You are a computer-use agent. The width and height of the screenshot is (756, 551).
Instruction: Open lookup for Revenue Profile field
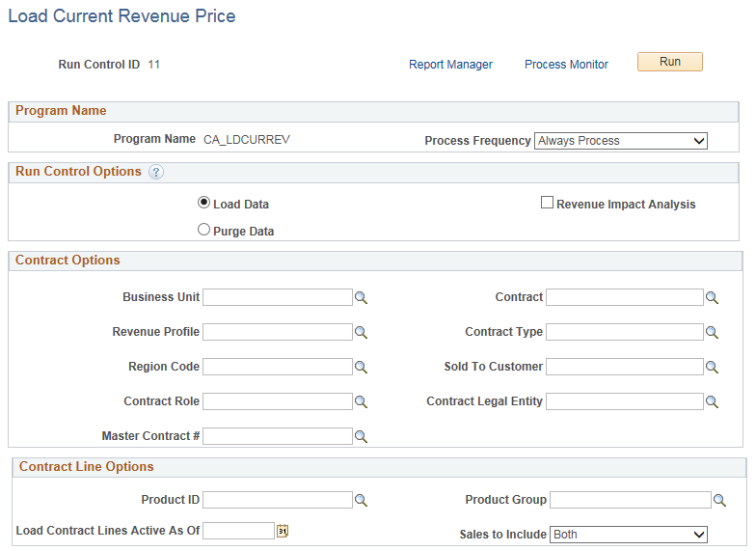pos(361,332)
